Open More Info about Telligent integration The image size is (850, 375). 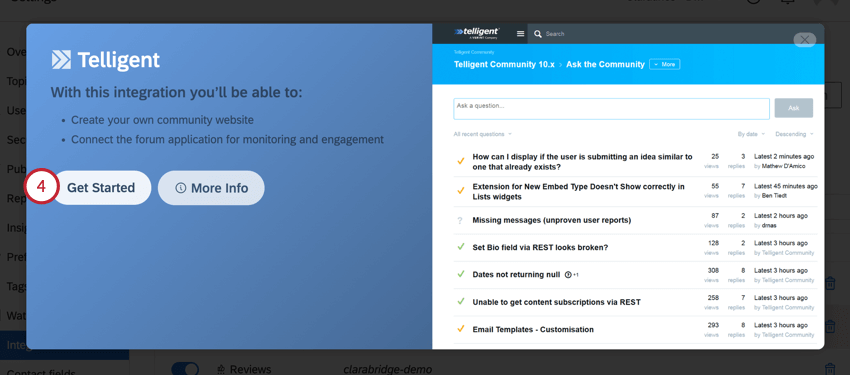click(x=211, y=188)
